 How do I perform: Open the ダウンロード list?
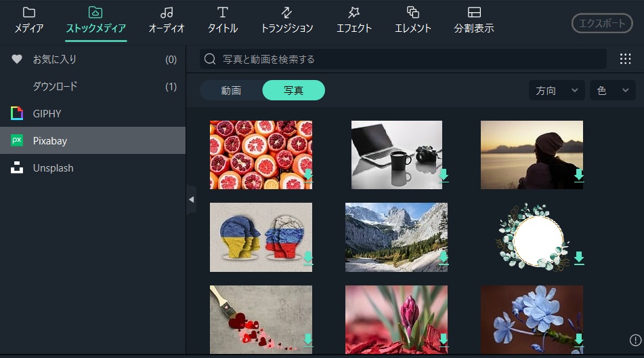pyautogui.click(x=93, y=86)
